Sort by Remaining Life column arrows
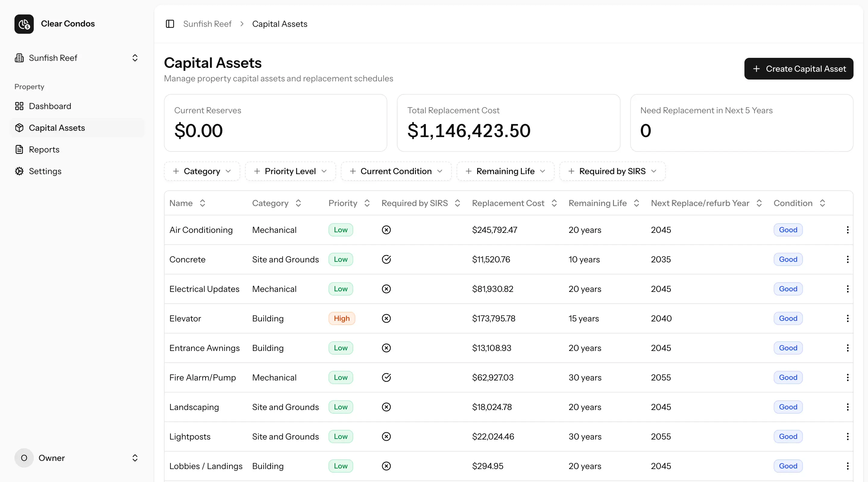 pyautogui.click(x=636, y=203)
